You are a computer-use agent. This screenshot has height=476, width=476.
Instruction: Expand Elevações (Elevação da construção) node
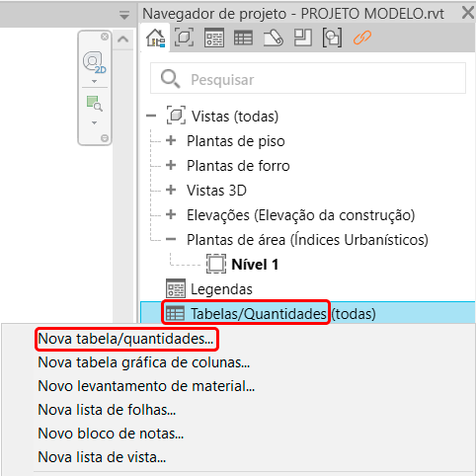(171, 214)
